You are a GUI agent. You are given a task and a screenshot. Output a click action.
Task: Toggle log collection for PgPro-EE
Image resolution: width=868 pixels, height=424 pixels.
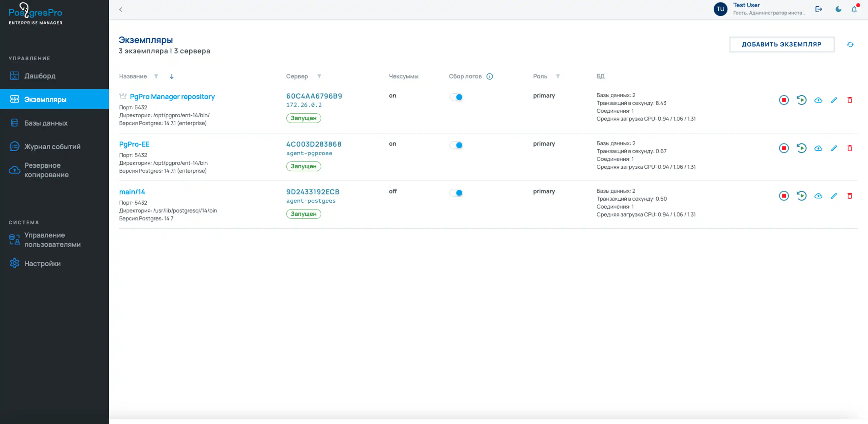(x=456, y=145)
